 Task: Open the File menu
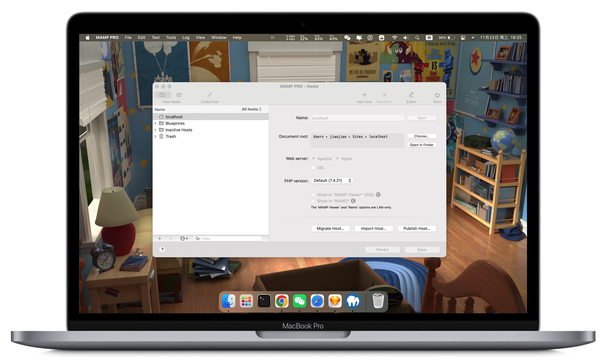[128, 38]
